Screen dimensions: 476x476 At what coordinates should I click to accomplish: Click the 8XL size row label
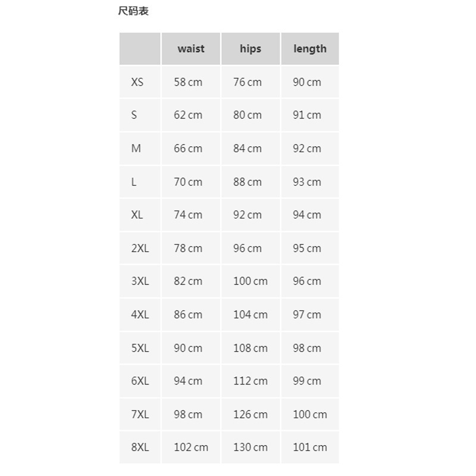140,447
